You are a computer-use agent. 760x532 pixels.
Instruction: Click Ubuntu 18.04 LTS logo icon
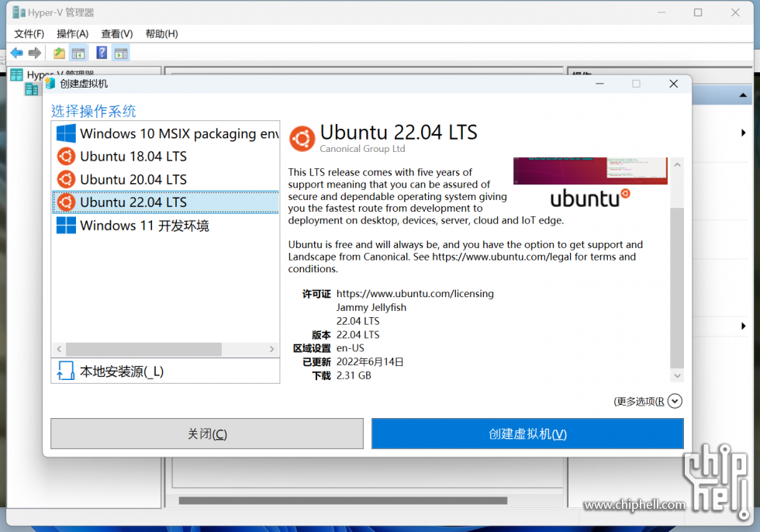66,157
